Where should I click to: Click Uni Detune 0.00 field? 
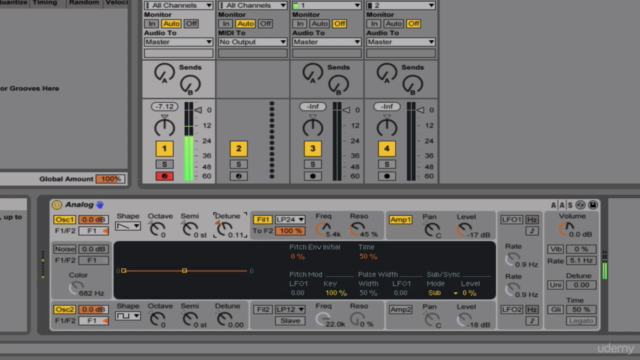[x=581, y=285]
